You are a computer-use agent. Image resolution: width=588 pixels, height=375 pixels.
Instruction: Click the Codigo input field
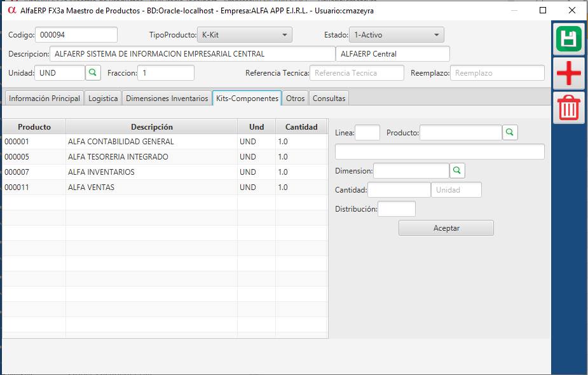[x=76, y=35]
